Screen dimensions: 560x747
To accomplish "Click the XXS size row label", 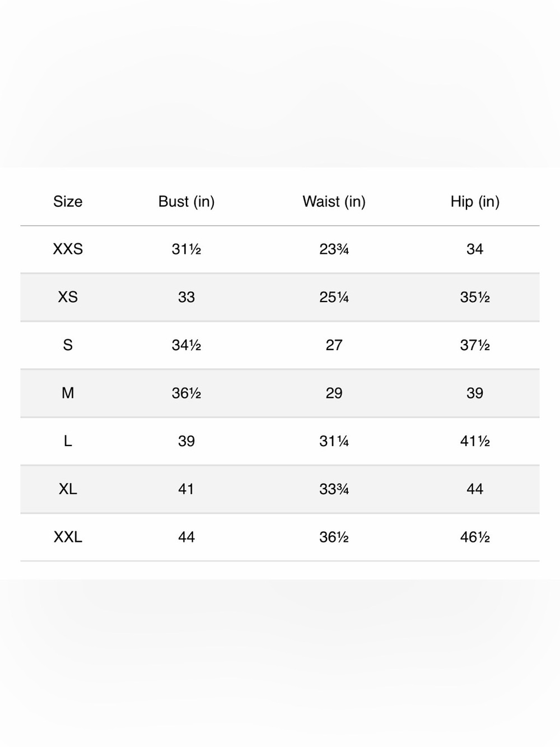I will tap(68, 249).
